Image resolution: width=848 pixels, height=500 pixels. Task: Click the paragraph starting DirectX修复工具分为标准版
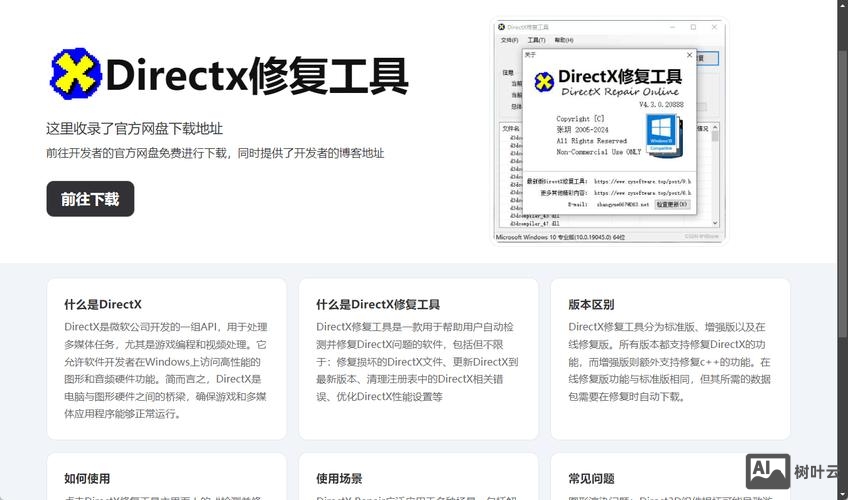click(670, 362)
